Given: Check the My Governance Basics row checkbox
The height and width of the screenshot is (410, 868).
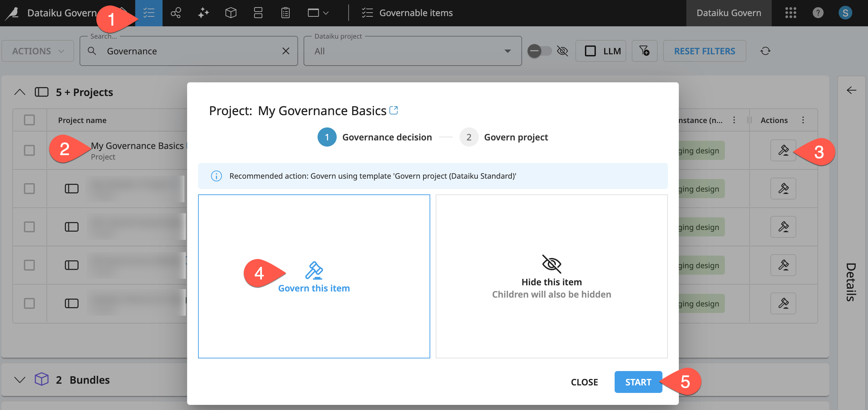Looking at the screenshot, I should (x=29, y=150).
